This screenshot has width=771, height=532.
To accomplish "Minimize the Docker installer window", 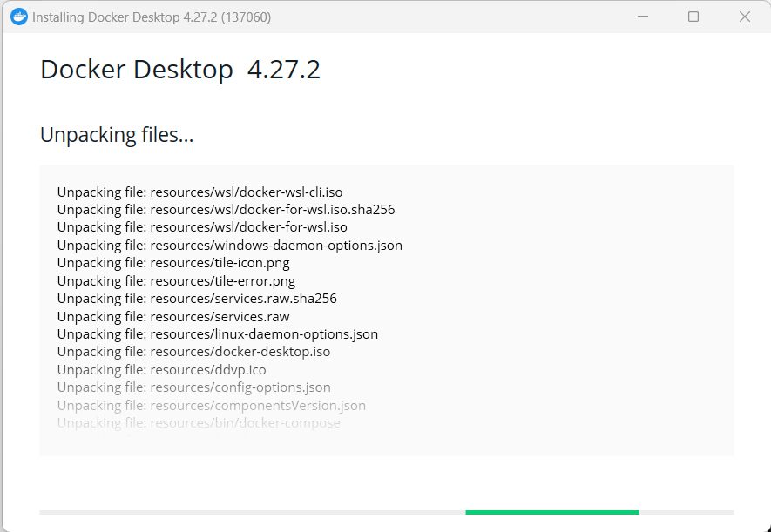I will [x=643, y=17].
